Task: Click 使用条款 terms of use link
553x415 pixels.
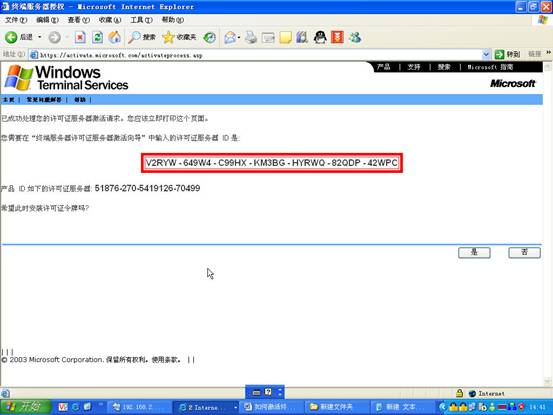Action: [166, 360]
